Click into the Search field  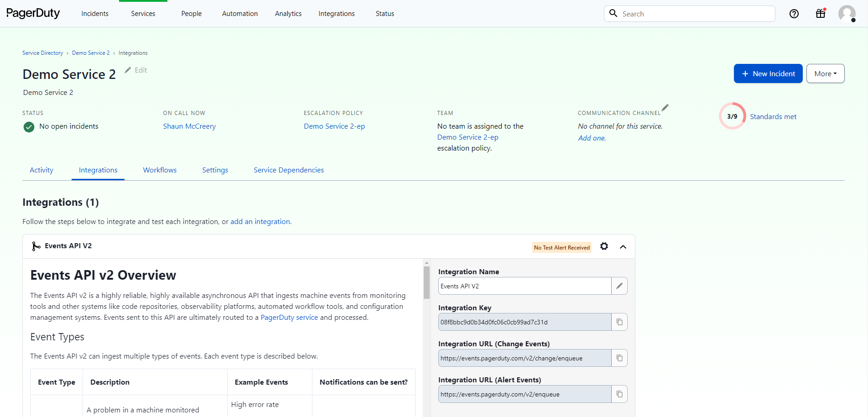coord(690,14)
